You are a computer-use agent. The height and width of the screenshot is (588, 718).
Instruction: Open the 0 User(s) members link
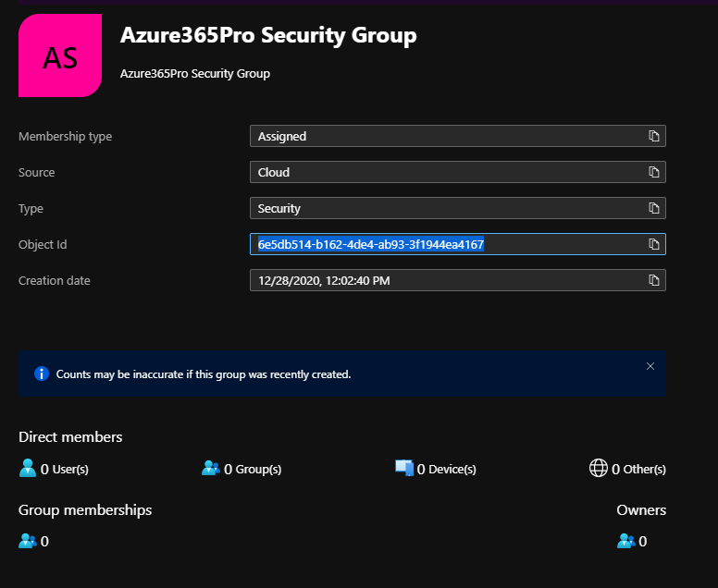pyautogui.click(x=65, y=469)
